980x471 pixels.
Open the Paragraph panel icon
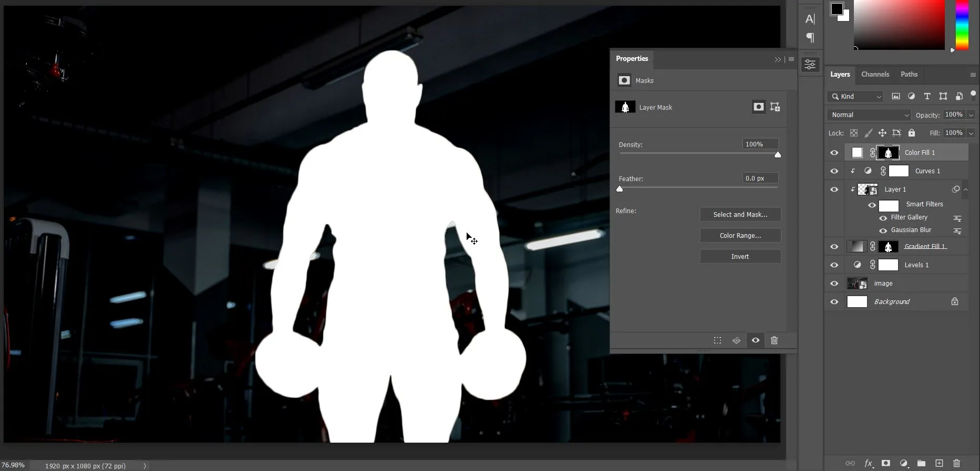[810, 38]
